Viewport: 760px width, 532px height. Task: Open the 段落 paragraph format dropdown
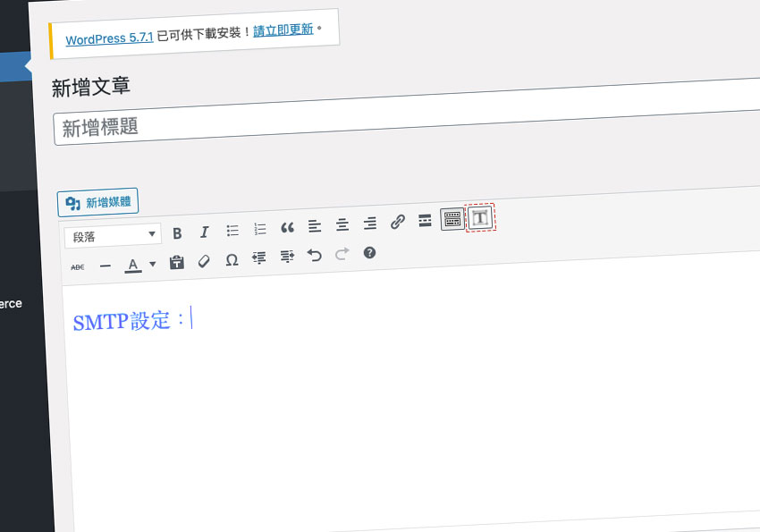113,236
